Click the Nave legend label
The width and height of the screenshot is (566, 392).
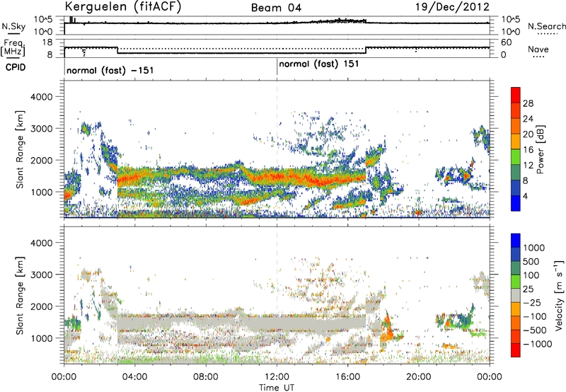pos(538,49)
